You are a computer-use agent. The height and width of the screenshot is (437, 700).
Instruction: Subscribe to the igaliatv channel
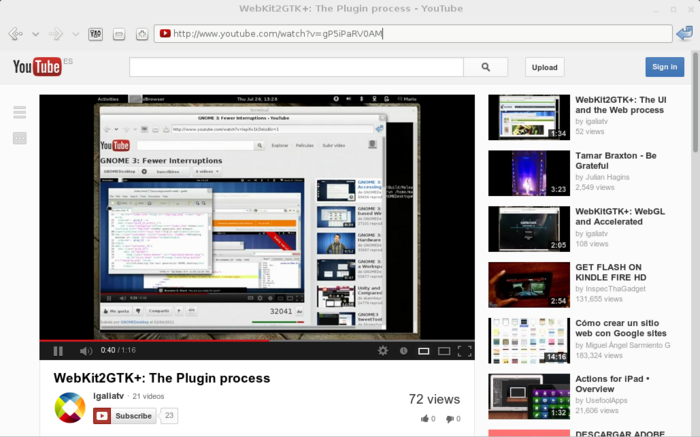(125, 416)
